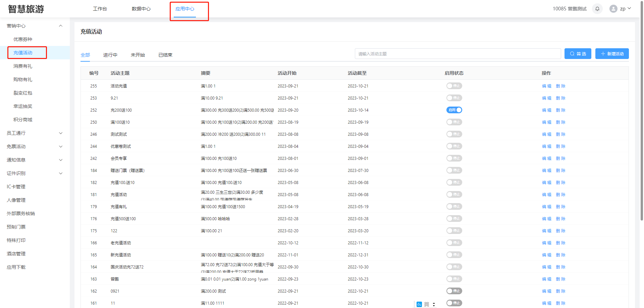Collapse the 营销中心 menu section
The width and height of the screenshot is (644, 308).
point(61,26)
